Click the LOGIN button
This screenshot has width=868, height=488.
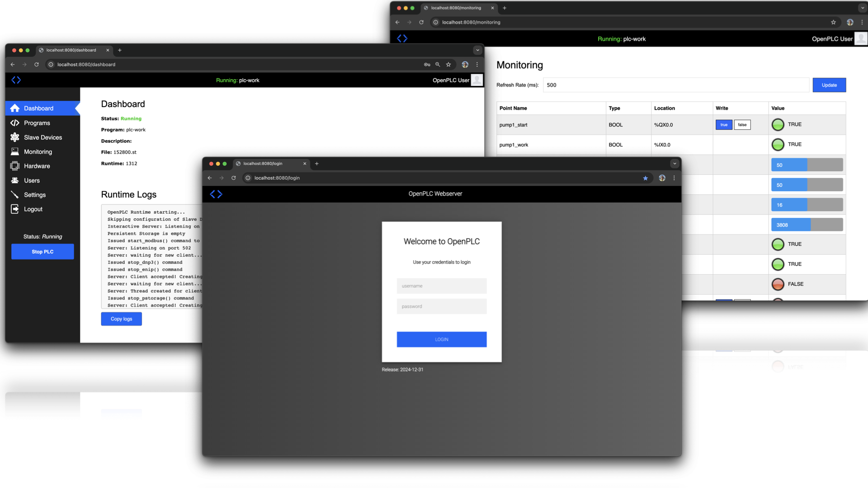[442, 339]
